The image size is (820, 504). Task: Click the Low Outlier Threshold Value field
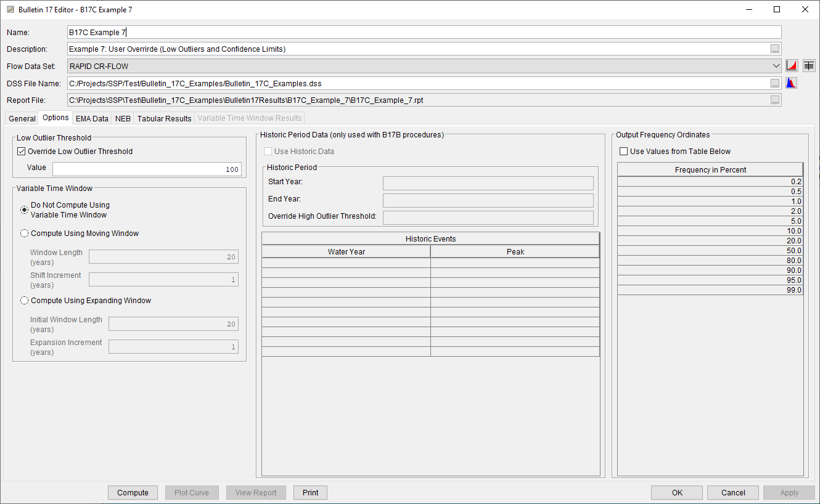click(146, 169)
